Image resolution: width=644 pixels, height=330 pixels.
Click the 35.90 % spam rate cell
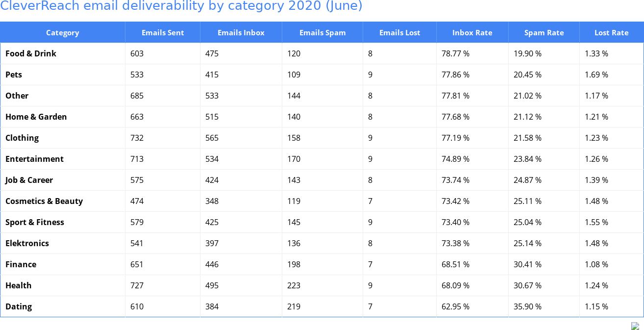[x=527, y=306]
